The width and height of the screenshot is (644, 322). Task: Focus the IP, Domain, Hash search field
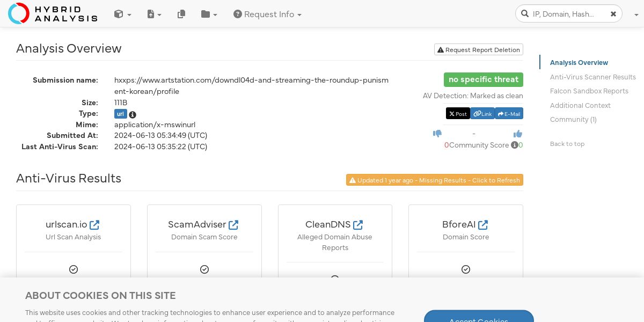569,14
